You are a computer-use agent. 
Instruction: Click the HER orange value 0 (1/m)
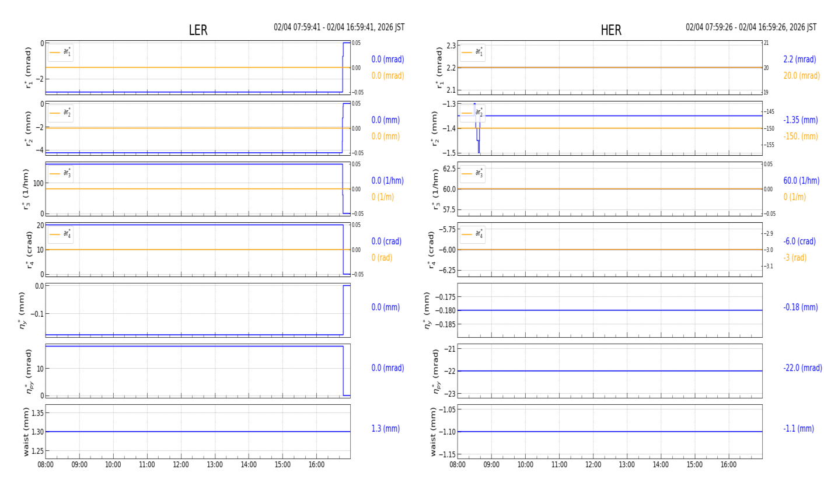pos(794,197)
